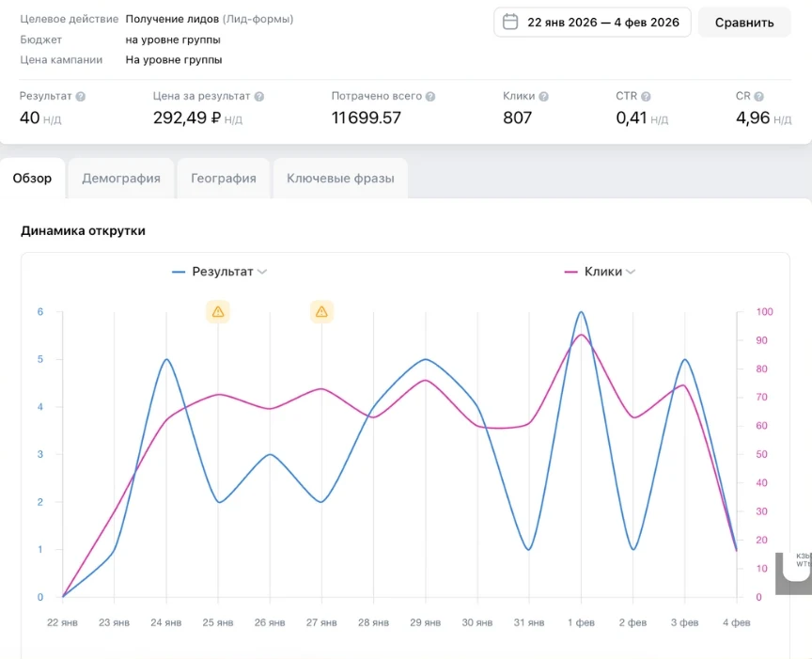Open warning marker above 27 янв

tap(321, 312)
